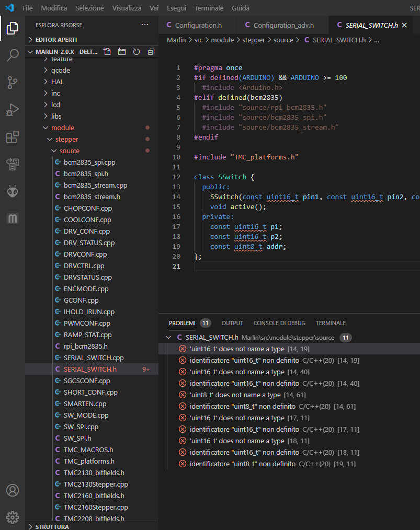Open the Accounts icon
Screen dimensions: 420x530
[x=13, y=490]
